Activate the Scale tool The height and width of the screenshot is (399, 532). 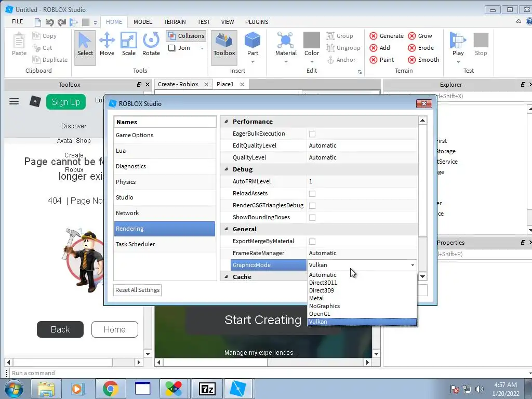[x=129, y=44]
